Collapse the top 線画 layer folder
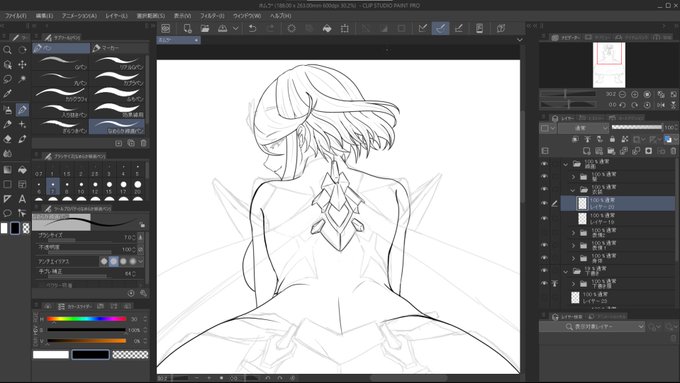 566,164
